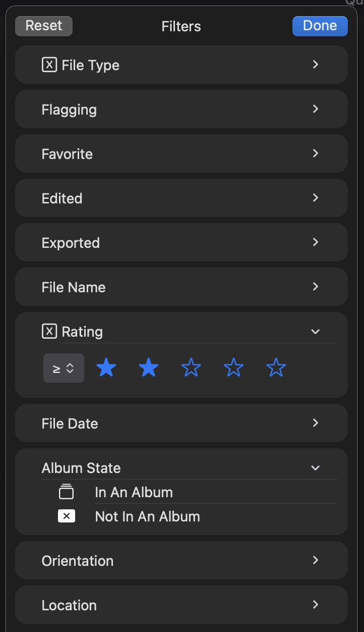This screenshot has height=632, width=364.
Task: Set rating filter to four stars
Action: [x=233, y=368]
